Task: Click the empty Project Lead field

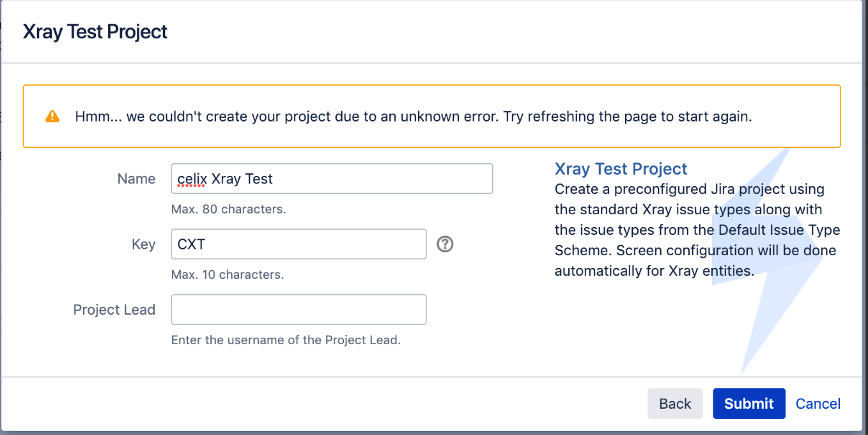Action: click(298, 309)
